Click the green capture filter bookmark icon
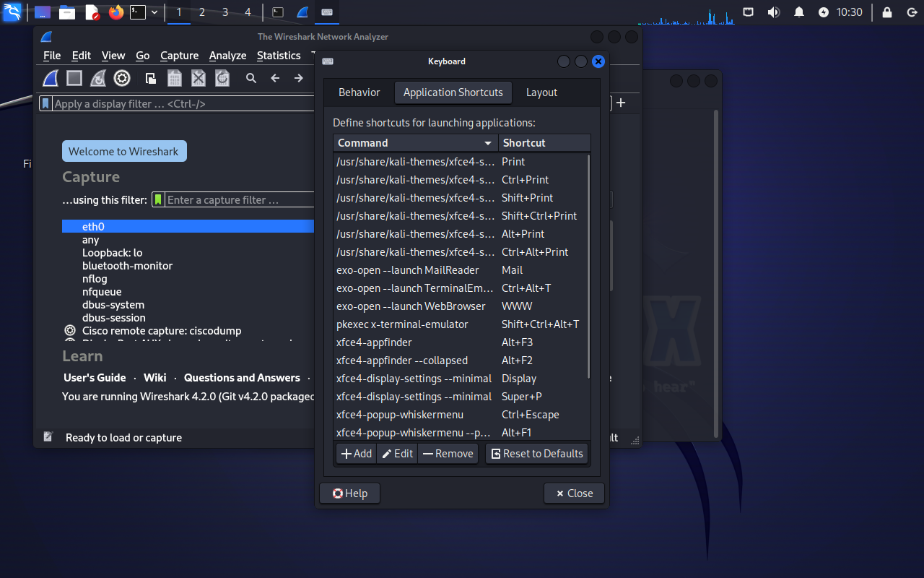 point(159,199)
